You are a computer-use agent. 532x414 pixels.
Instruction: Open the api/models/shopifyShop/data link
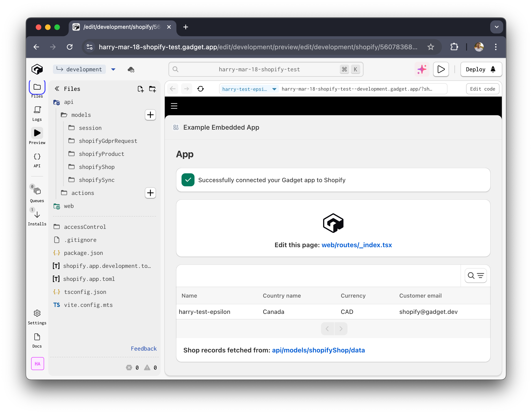pos(318,350)
